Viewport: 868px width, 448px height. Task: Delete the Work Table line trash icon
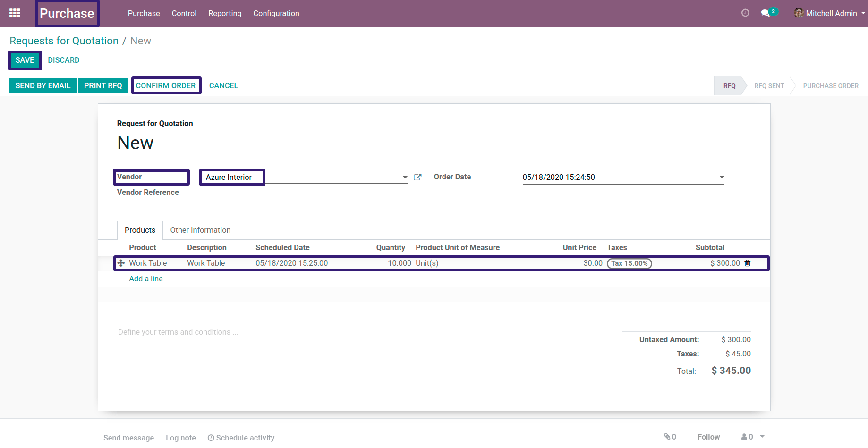click(748, 263)
